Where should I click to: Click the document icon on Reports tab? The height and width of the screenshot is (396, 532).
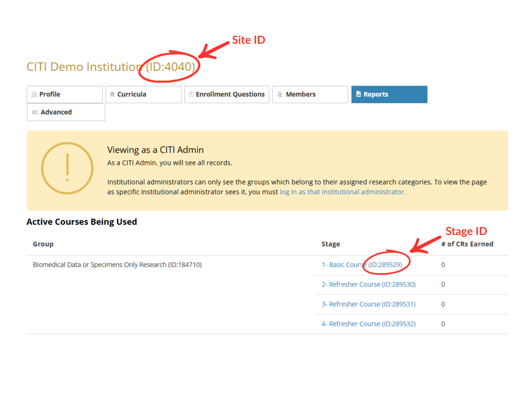pos(358,94)
